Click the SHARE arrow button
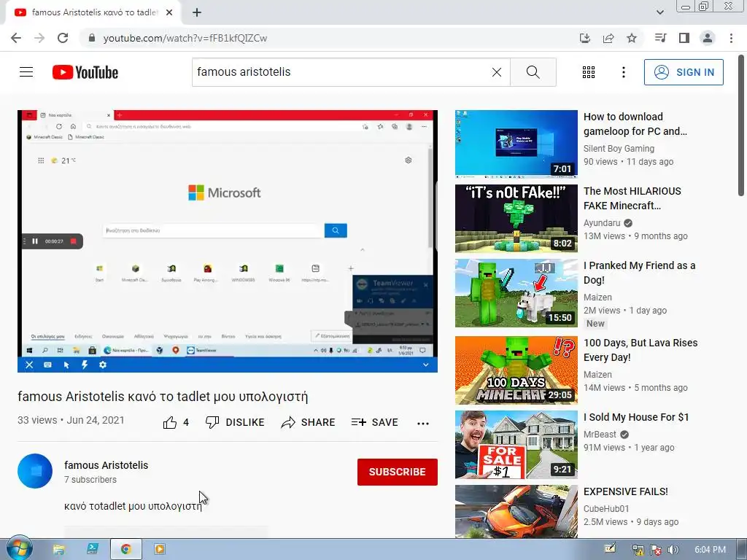The width and height of the screenshot is (747, 560). (309, 422)
